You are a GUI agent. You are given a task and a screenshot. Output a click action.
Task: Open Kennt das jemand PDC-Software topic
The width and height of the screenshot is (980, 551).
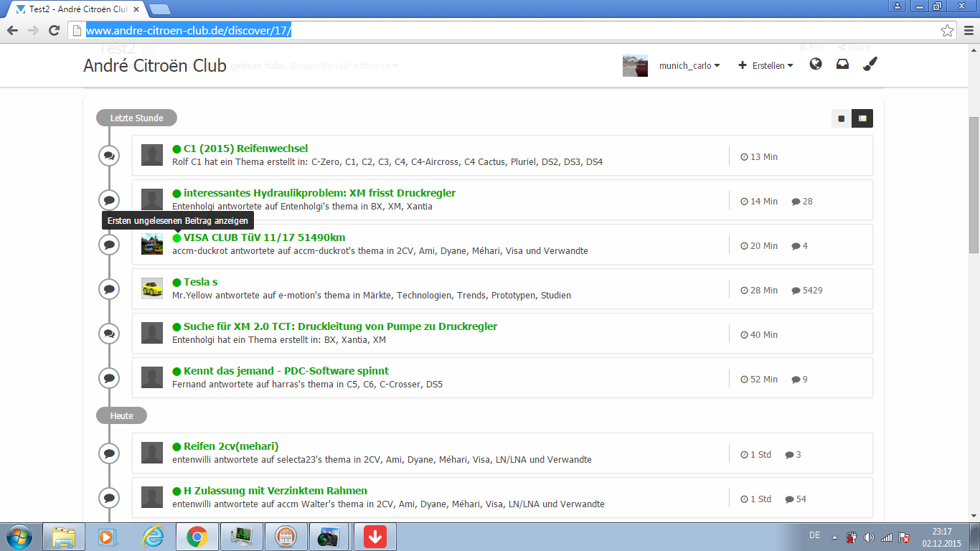pyautogui.click(x=286, y=371)
